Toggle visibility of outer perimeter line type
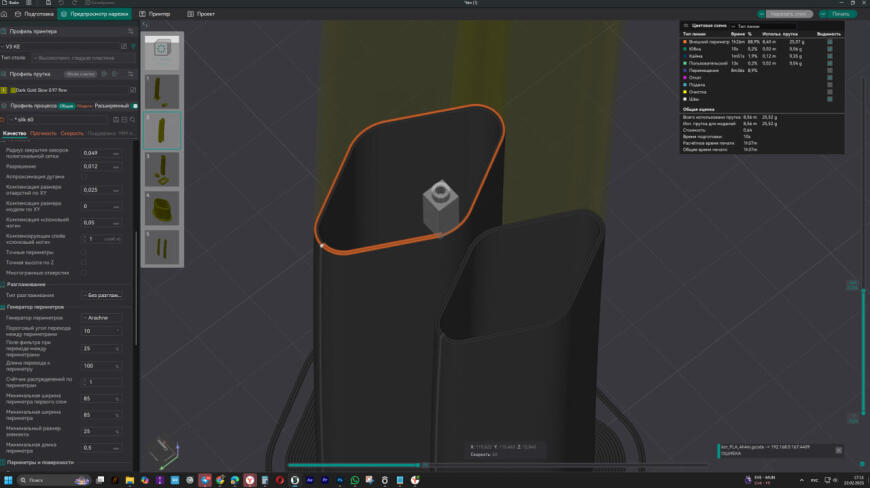870x488 pixels. click(829, 42)
